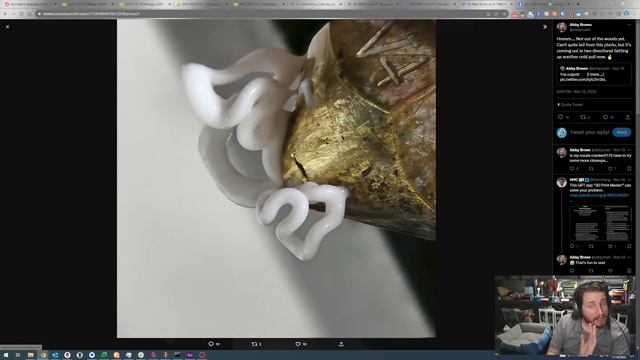Open the tweet timestamp Nov 15, 2023

576,92
